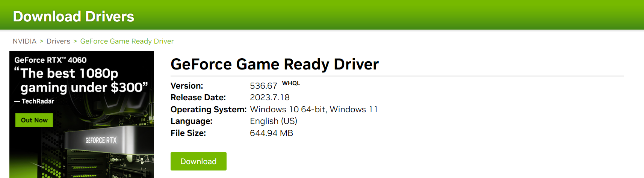Select the English (US) language value

273,121
